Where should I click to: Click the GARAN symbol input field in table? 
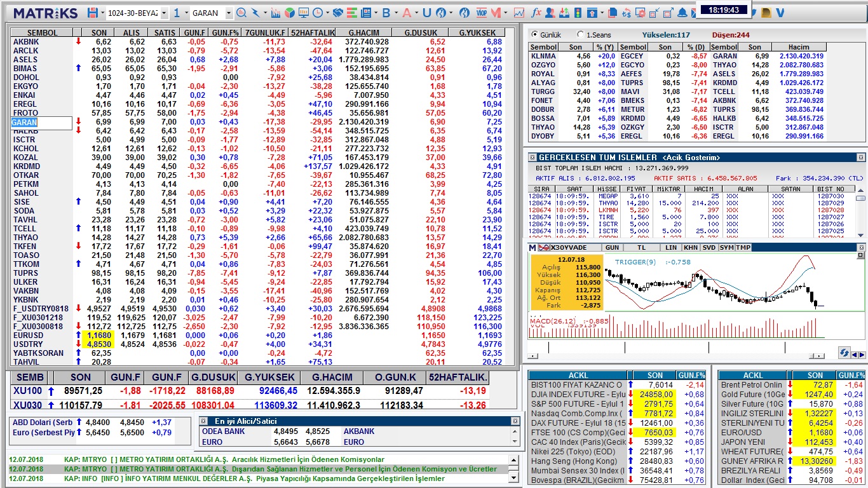(42, 123)
